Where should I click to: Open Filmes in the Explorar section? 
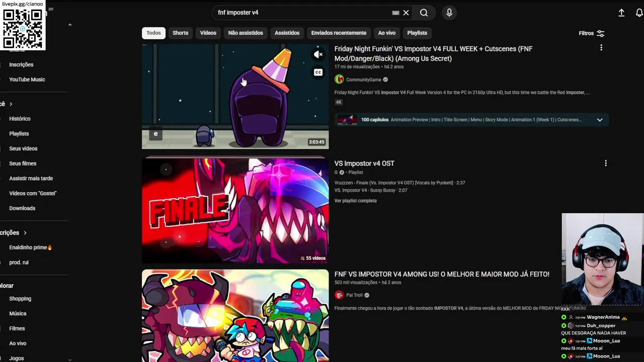click(17, 328)
